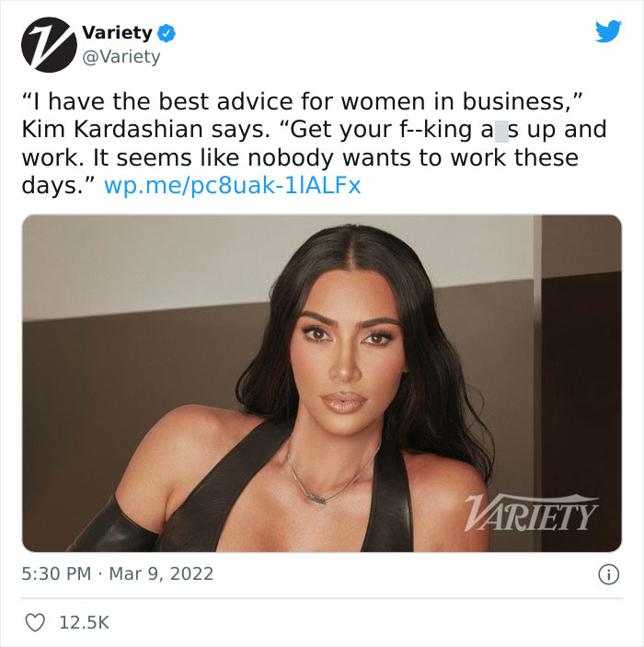Click the "nobody wants to work" text line
Image resolution: width=644 pixels, height=647 pixels.
tap(300, 158)
